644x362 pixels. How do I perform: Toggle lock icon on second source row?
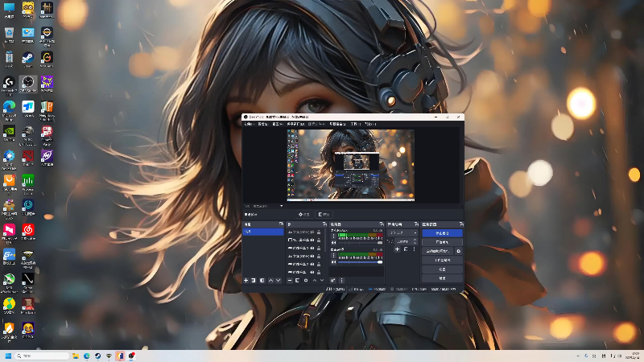(319, 240)
